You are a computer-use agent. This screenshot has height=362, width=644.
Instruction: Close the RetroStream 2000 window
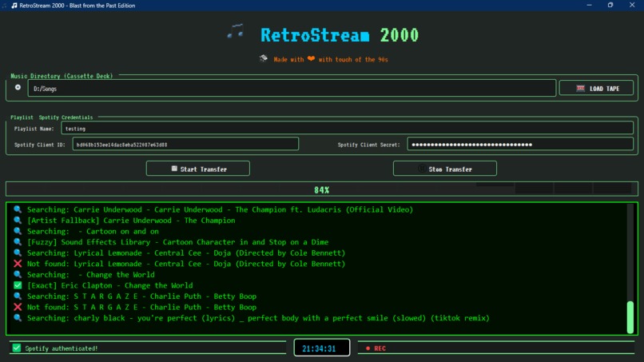(632, 5)
